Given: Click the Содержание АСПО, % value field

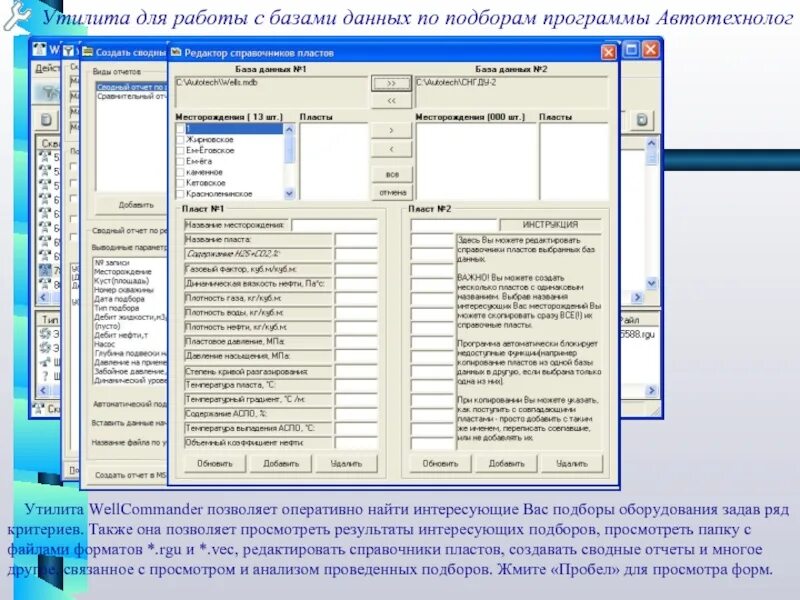Looking at the screenshot, I should coord(356,414).
